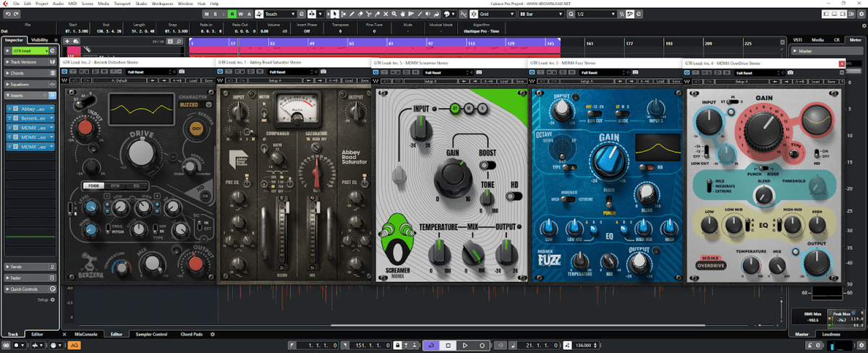Click the Add Track plus icon
The width and height of the screenshot is (868, 353).
(67, 41)
